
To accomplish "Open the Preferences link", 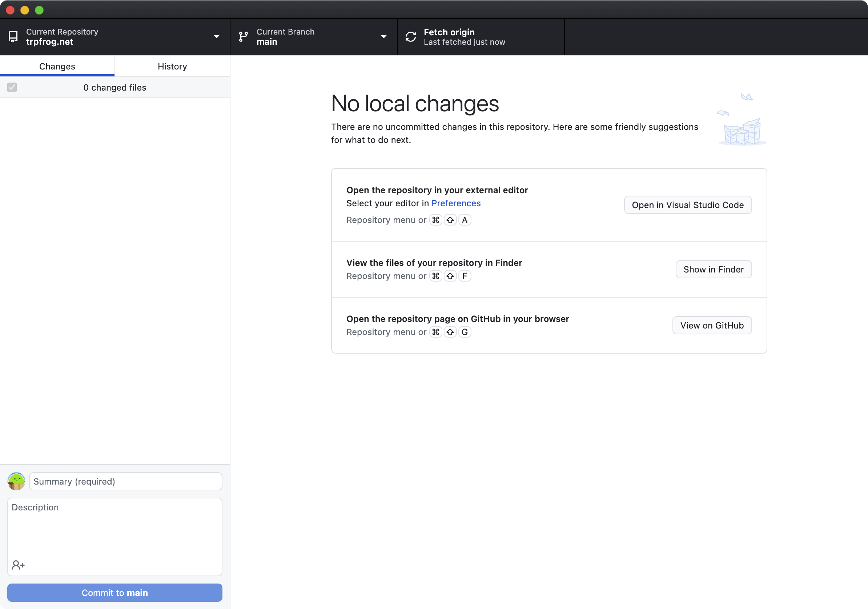I will (x=456, y=203).
